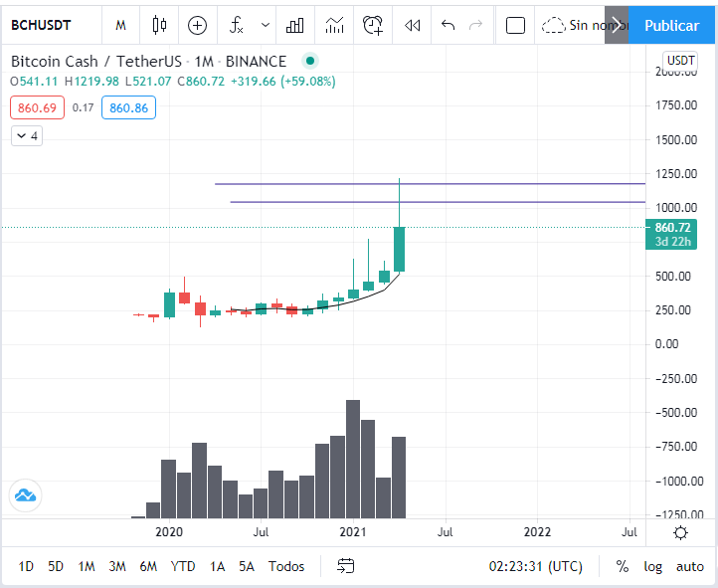
Task: Toggle the auto scale option
Action: click(x=690, y=566)
